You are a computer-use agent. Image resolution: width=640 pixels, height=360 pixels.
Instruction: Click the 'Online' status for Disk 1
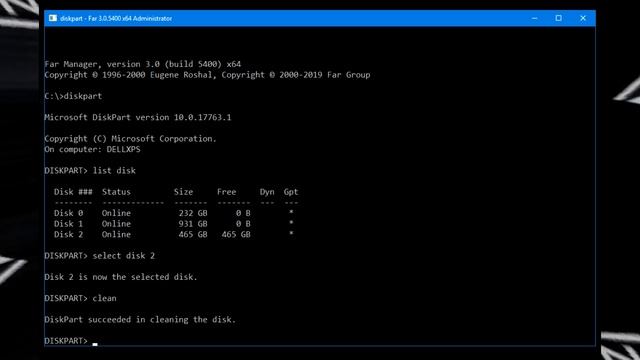116,224
